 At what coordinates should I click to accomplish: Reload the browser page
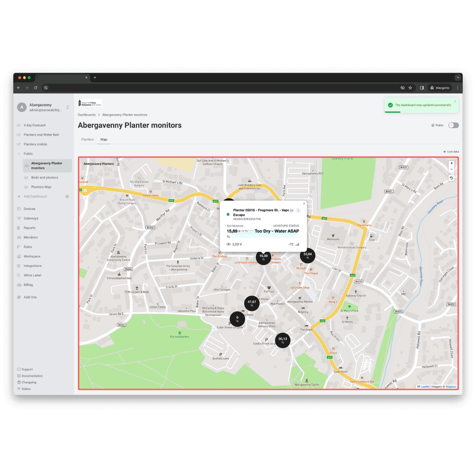coord(35,88)
